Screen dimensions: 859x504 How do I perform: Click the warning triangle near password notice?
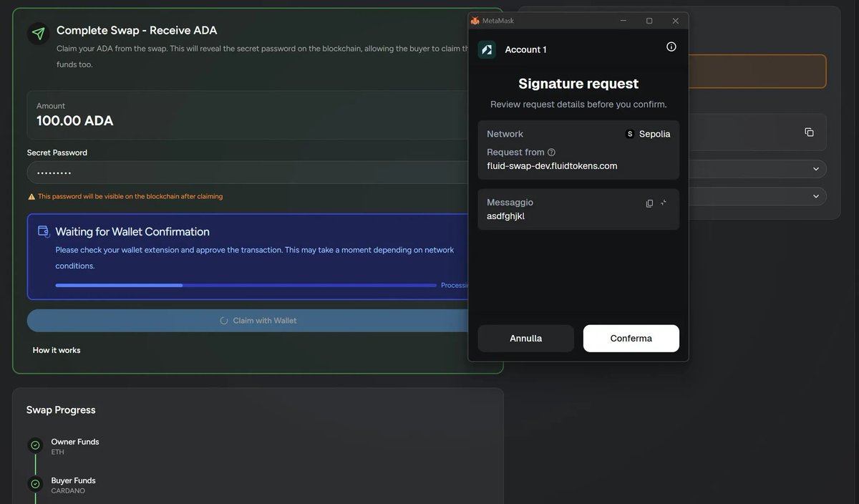click(30, 195)
